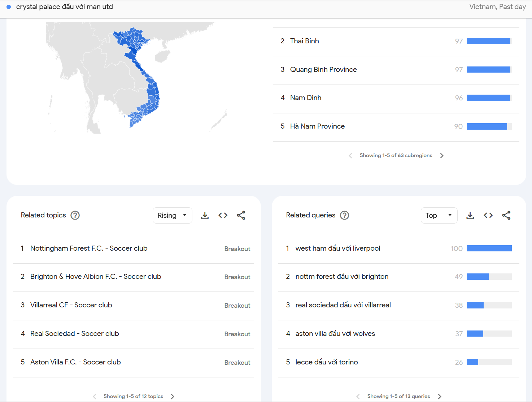Go to next page of subregions
The image size is (532, 402).
tap(442, 156)
